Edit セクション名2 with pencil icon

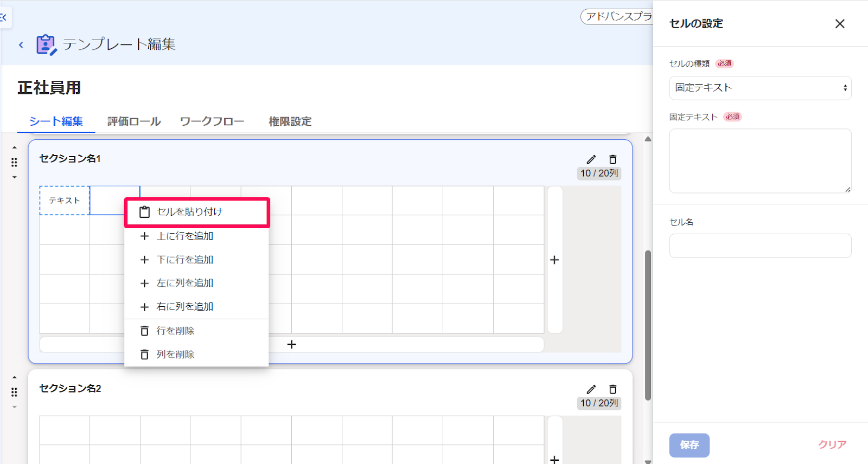pos(591,389)
